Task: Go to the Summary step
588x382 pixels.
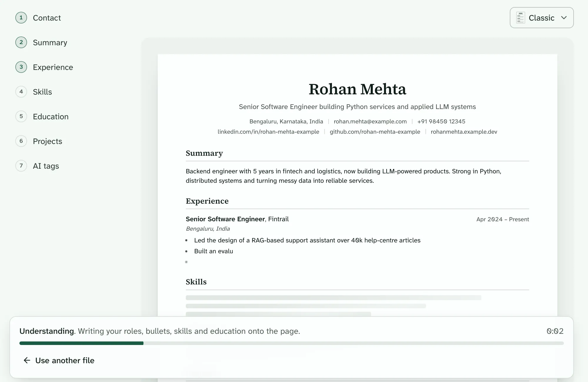Action: 50,43
